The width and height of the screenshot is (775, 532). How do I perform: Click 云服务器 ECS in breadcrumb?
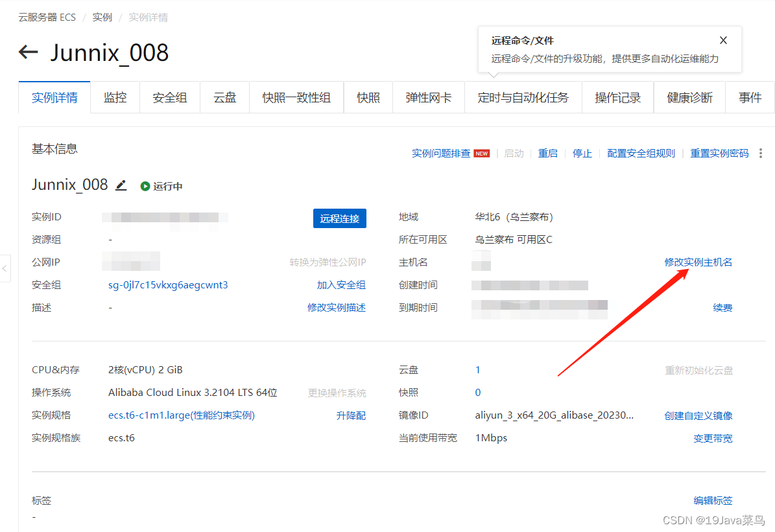[47, 17]
